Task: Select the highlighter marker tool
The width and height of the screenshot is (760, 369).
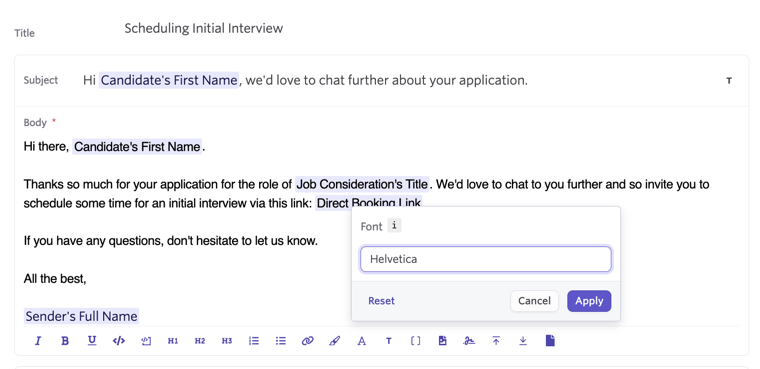Action: pos(334,341)
